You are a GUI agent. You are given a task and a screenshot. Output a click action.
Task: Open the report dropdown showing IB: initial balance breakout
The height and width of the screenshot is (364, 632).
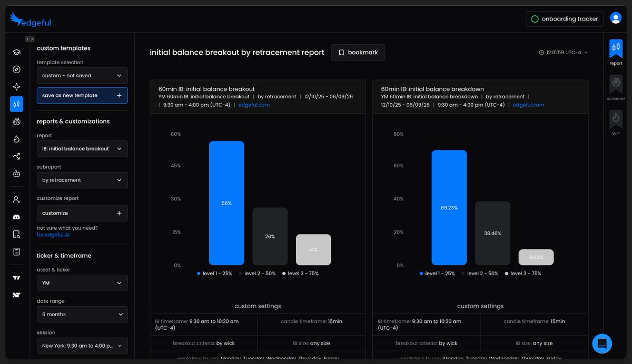point(82,148)
